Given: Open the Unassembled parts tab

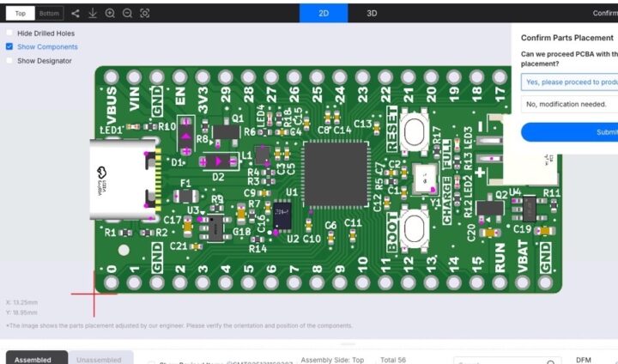Looking at the screenshot, I should tap(99, 360).
